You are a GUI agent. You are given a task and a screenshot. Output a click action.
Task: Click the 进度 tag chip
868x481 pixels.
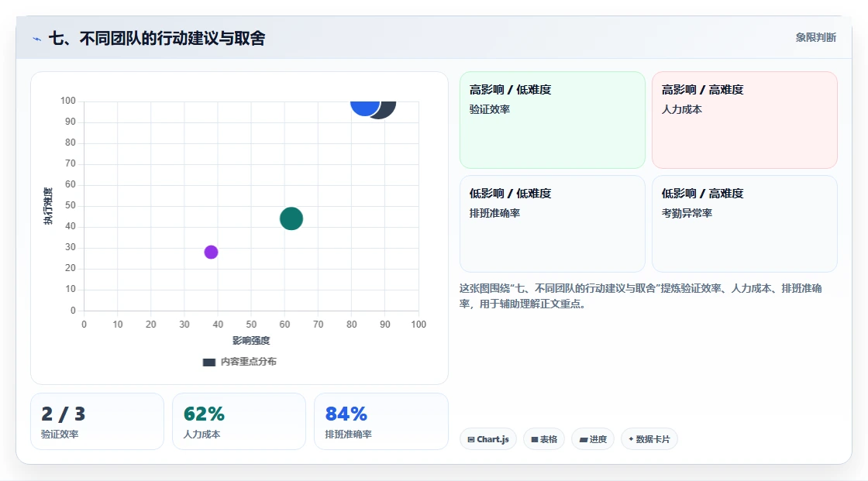pos(593,439)
